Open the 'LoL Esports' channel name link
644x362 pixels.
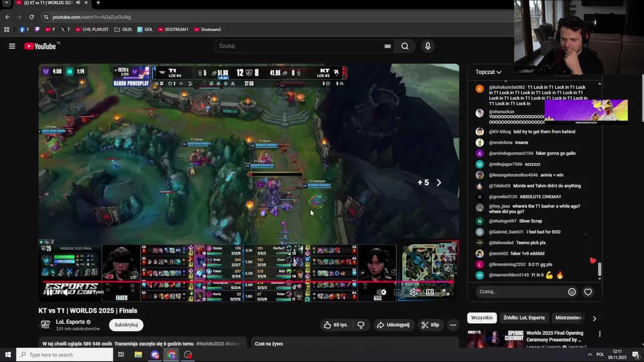[x=70, y=322]
